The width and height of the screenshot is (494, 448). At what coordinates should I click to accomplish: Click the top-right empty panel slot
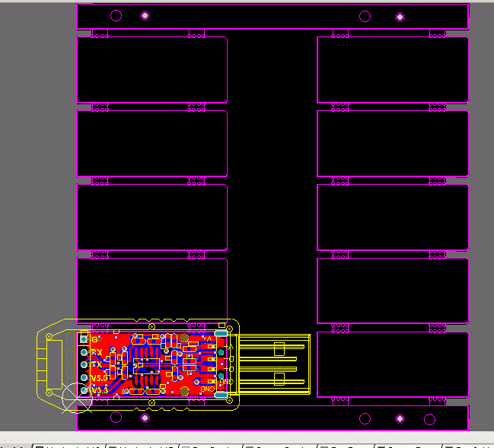point(392,69)
